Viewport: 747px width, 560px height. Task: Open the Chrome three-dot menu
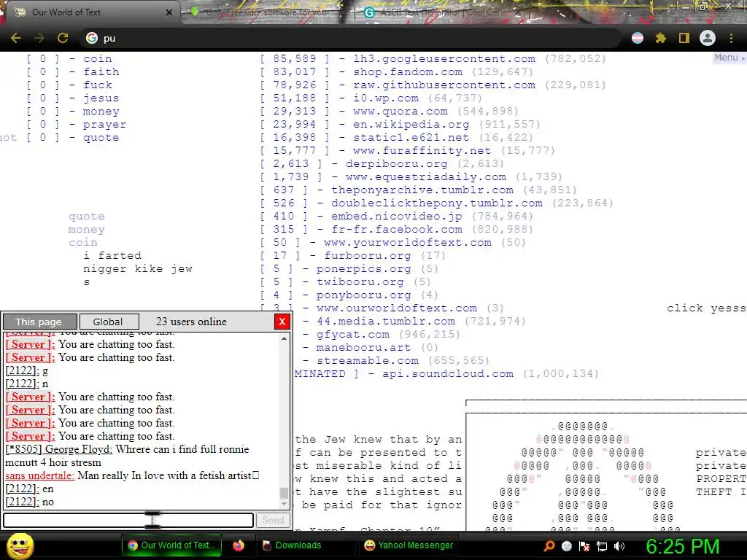point(731,38)
